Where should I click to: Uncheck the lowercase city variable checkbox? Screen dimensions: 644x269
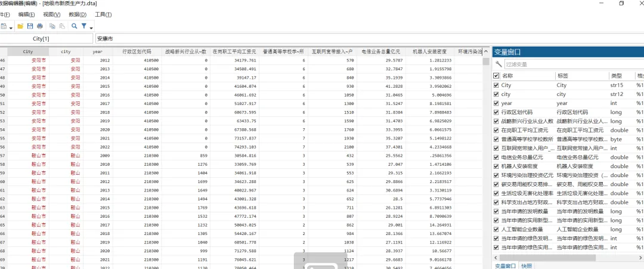[x=496, y=94]
